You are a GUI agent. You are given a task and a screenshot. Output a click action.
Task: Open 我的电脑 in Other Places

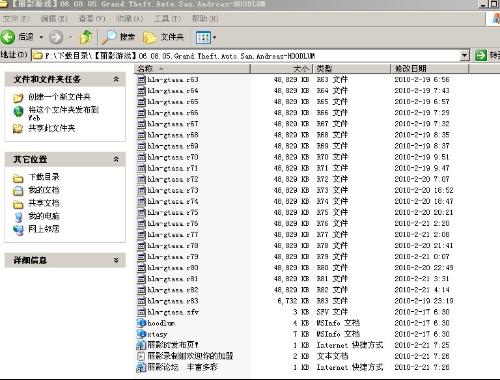pyautogui.click(x=44, y=216)
